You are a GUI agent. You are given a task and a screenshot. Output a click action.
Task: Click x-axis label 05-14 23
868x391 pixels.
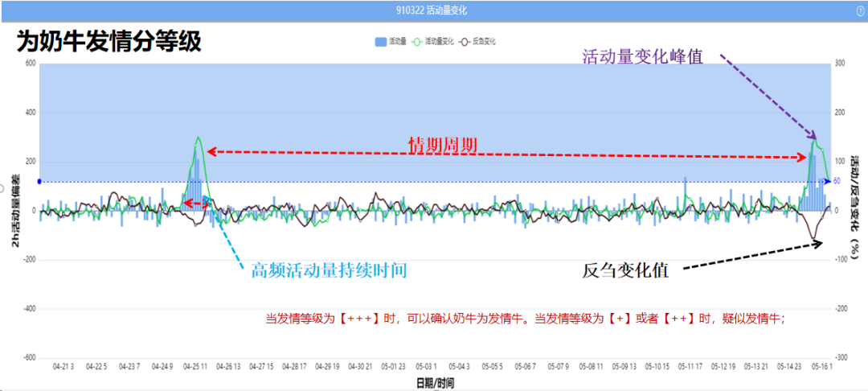tap(789, 367)
